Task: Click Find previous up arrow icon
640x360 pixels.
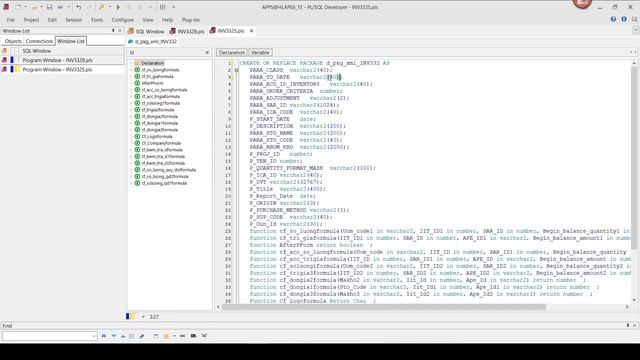Action: [123, 336]
